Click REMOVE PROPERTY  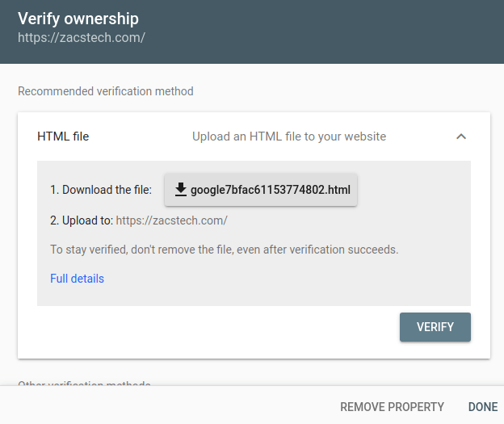[393, 407]
